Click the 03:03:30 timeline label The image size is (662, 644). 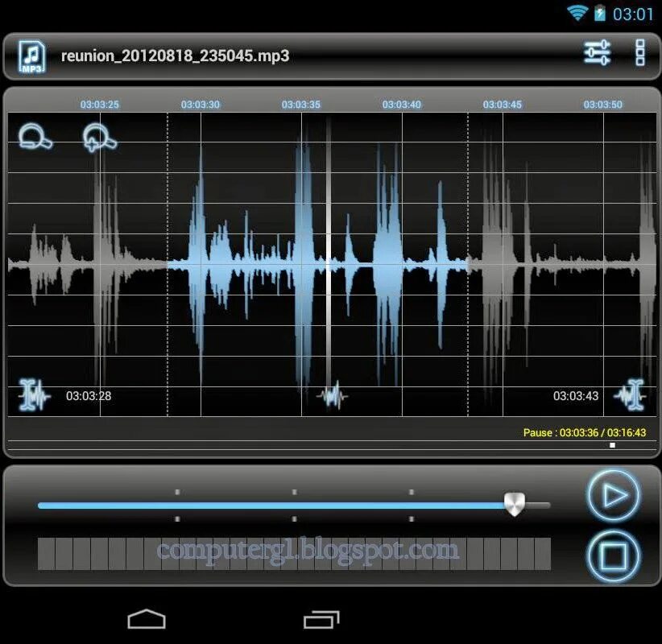[x=200, y=104]
